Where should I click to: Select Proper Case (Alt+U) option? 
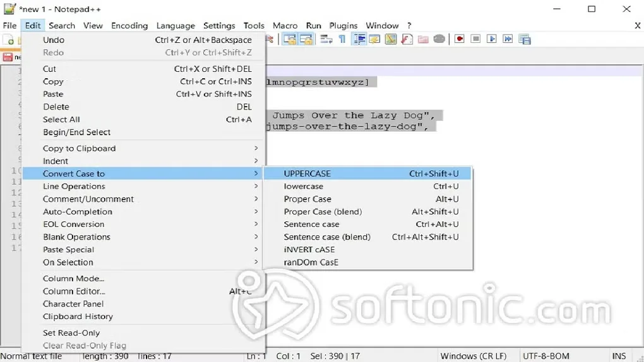click(368, 199)
